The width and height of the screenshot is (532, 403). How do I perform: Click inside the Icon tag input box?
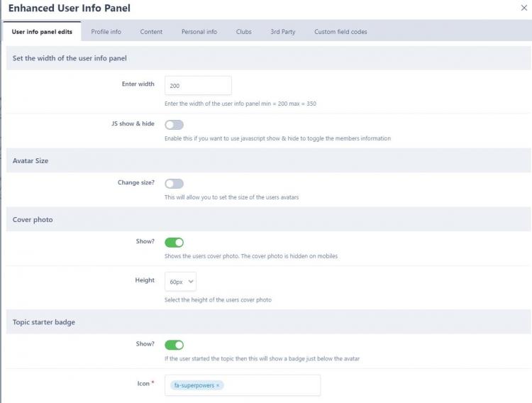tap(270, 385)
